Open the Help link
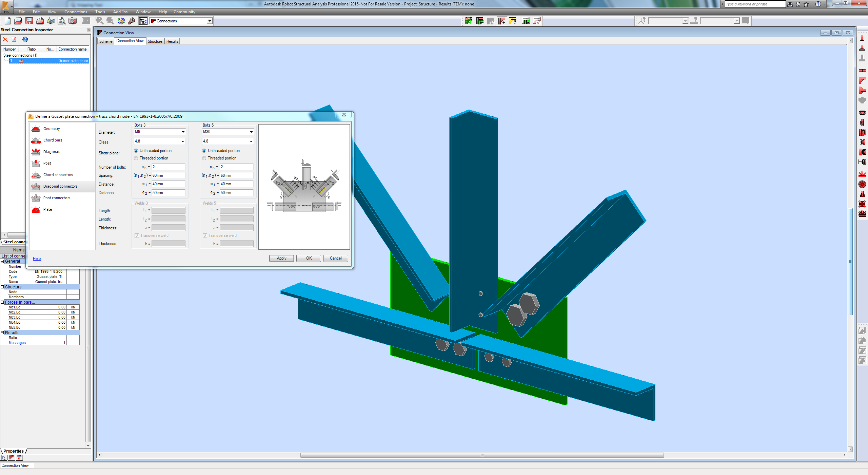 tap(37, 259)
